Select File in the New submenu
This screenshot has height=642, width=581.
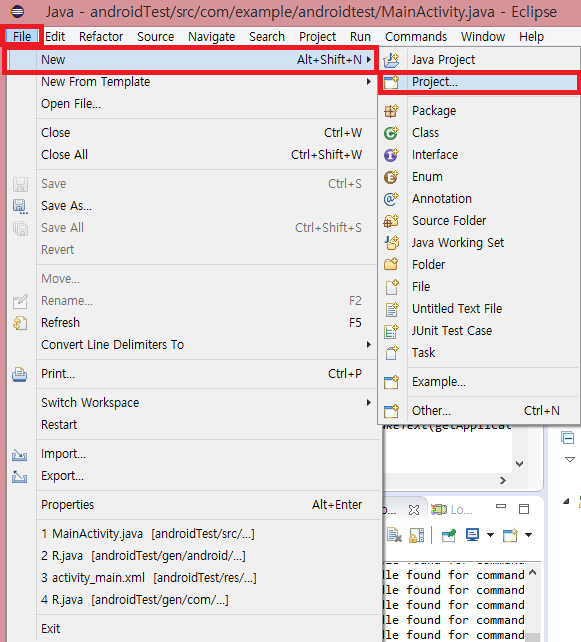point(478,287)
